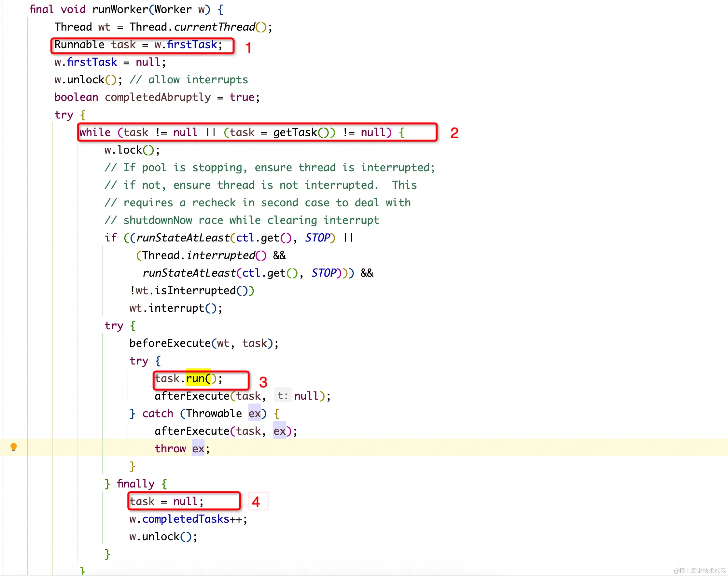Click the red annotation number 3
This screenshot has height=576, width=728.
[263, 382]
